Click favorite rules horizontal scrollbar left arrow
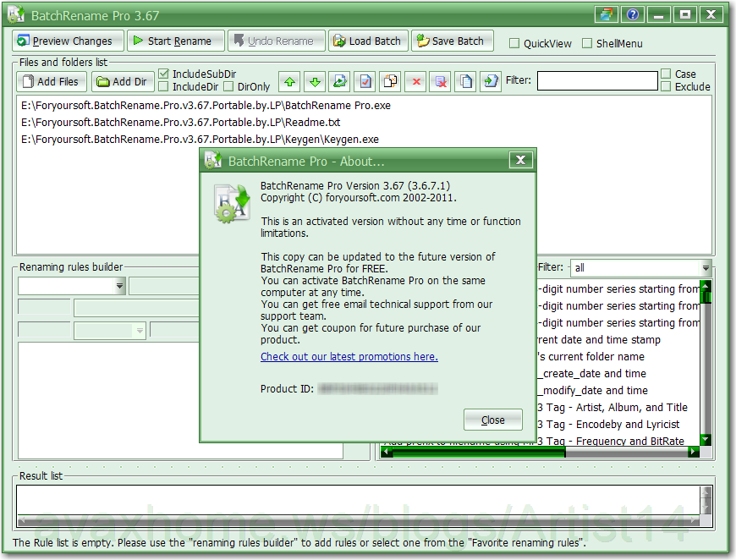The width and height of the screenshot is (736, 560). click(386, 452)
